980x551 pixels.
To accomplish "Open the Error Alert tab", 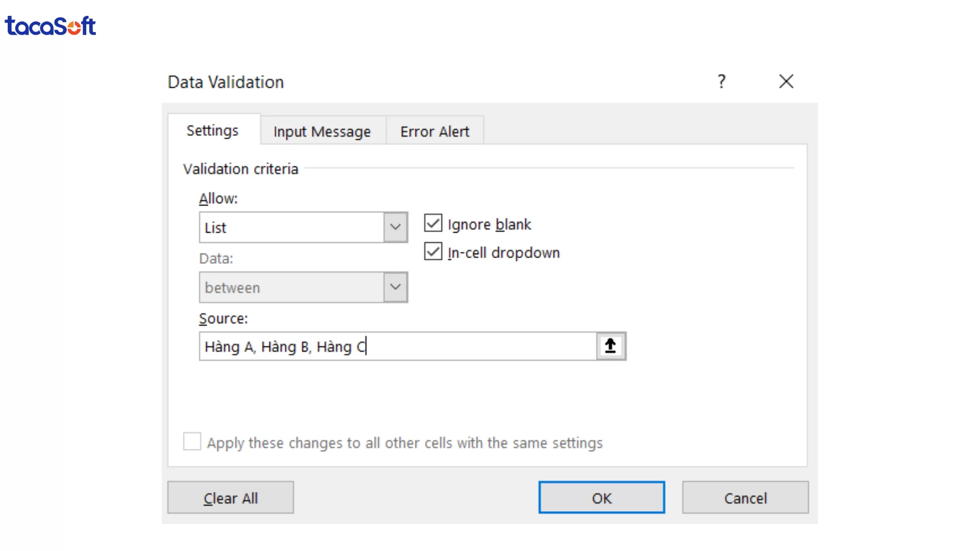I will tap(434, 131).
